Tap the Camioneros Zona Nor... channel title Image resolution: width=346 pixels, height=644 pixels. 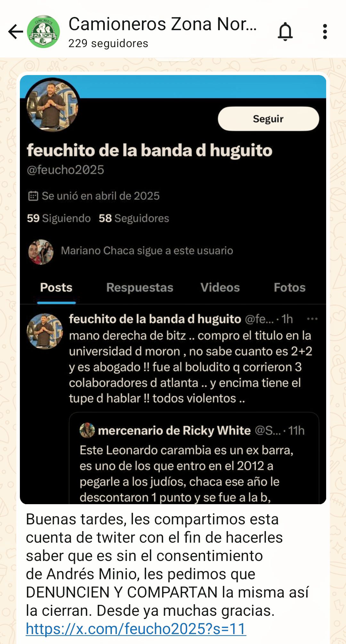pyautogui.click(x=163, y=24)
